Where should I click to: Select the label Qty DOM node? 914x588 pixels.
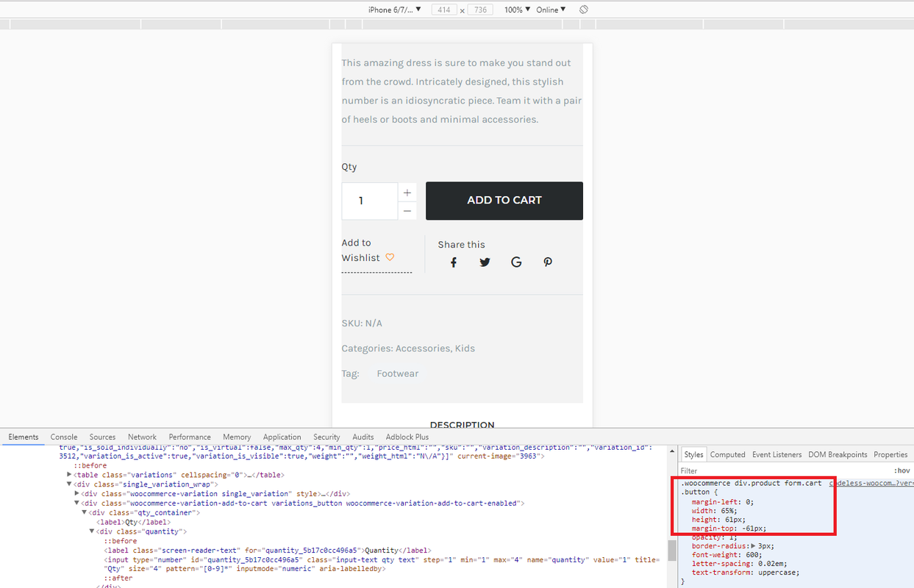tap(134, 522)
